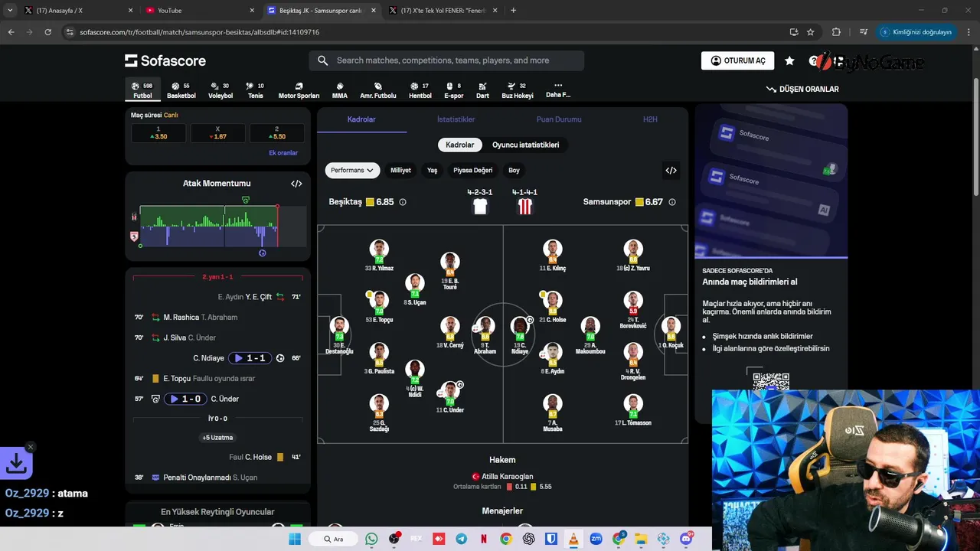Viewport: 980px width, 551px height.
Task: Open the Dart sport category
Action: tap(482, 90)
